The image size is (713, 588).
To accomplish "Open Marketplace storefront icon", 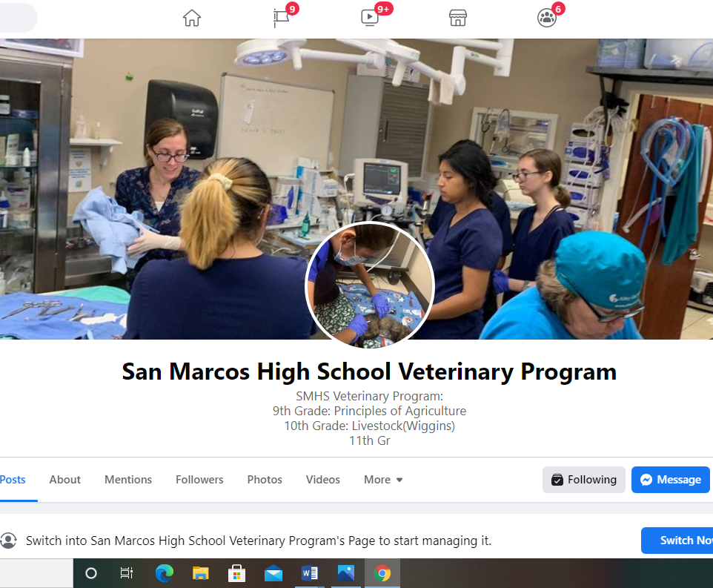I will point(457,19).
